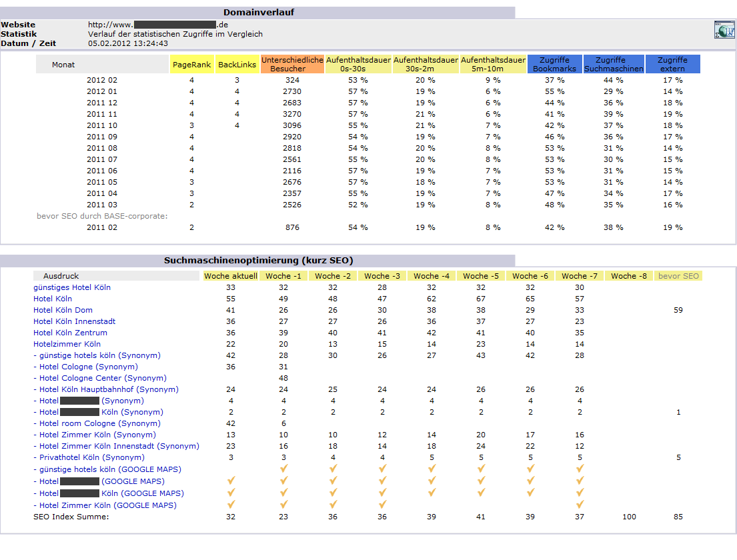The height and width of the screenshot is (560, 737).
Task: Click the yellow PageRank column header
Action: (x=192, y=65)
